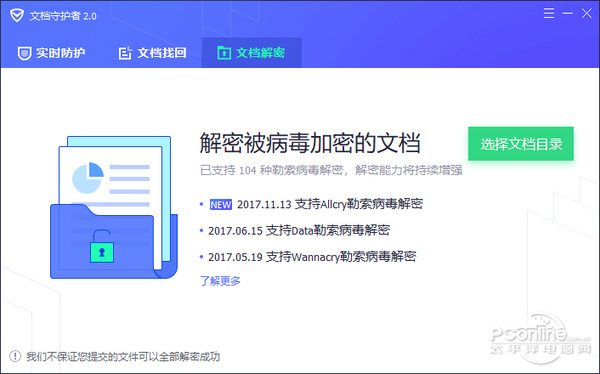Click the Wannacry ransomware decryption entry
Image resolution: width=600 pixels, height=374 pixels.
(312, 256)
